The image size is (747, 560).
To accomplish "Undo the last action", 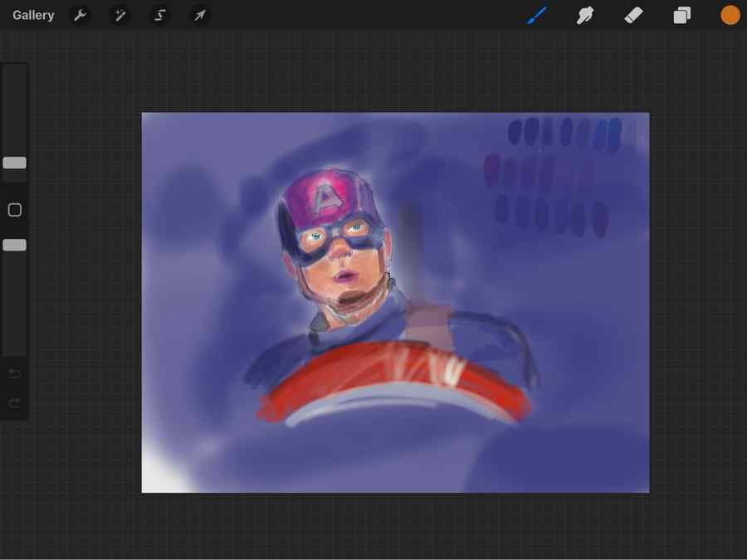I will click(14, 373).
